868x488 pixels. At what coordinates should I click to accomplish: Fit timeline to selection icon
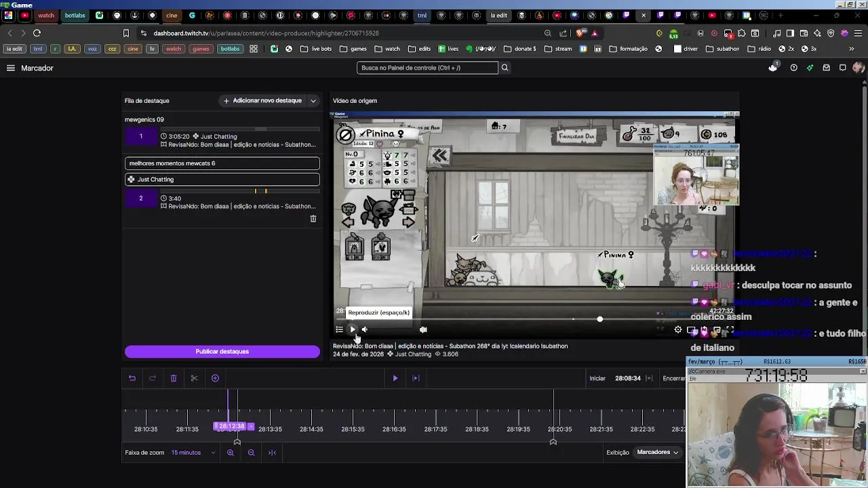click(x=272, y=453)
